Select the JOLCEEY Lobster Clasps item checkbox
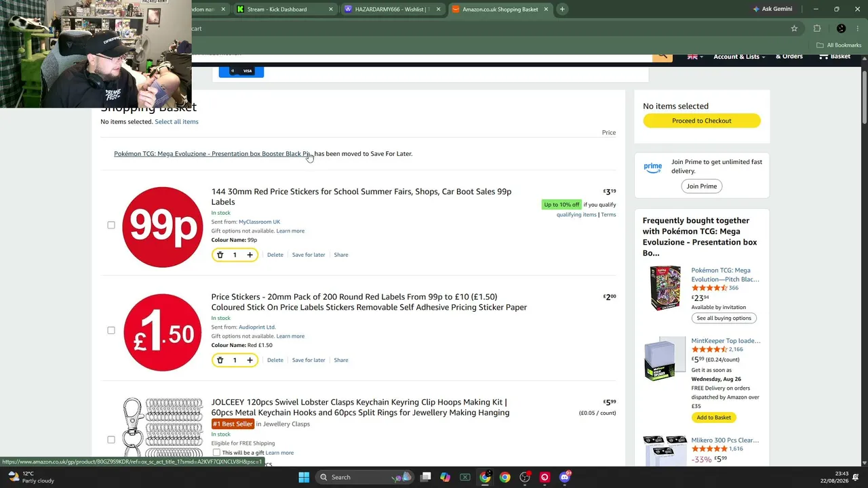Screen dimensions: 868x488 (x=111, y=439)
